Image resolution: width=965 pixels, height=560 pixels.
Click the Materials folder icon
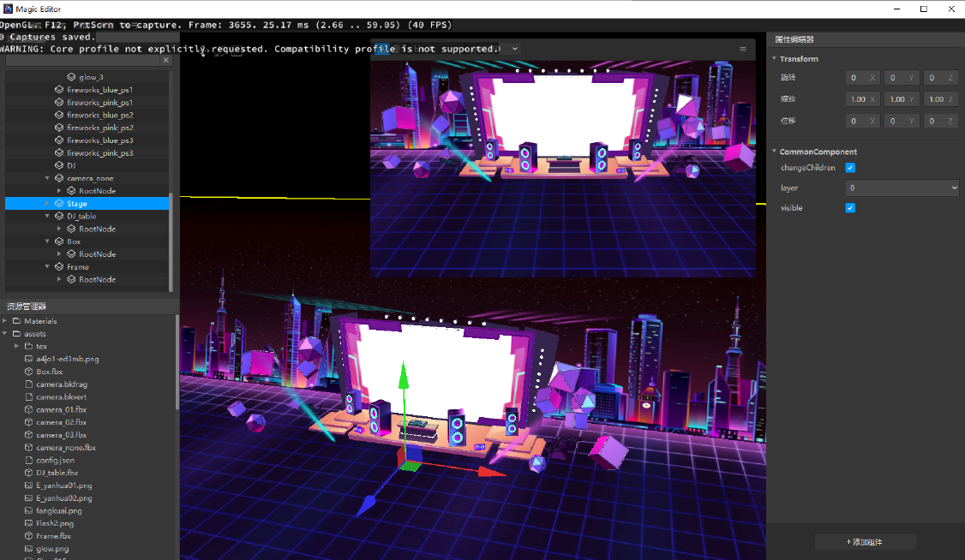pyautogui.click(x=16, y=321)
